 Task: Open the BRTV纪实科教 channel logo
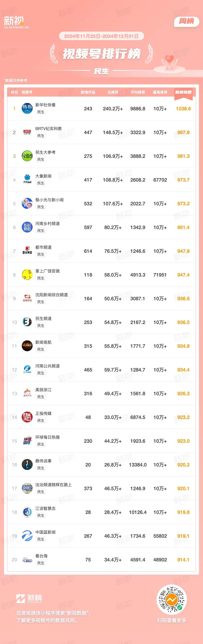pos(27,132)
